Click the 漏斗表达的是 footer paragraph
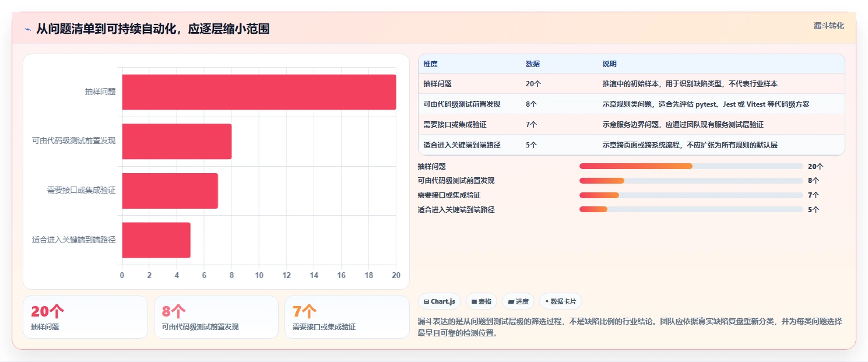The height and width of the screenshot is (362, 868). pyautogui.click(x=630, y=328)
